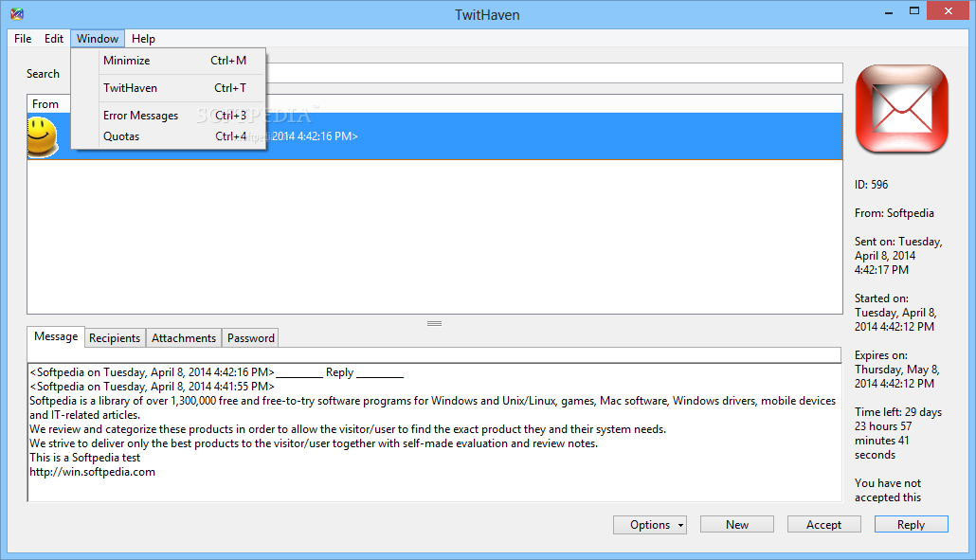976x560 pixels.
Task: Click the 'ID: 596' label
Action: click(x=872, y=185)
